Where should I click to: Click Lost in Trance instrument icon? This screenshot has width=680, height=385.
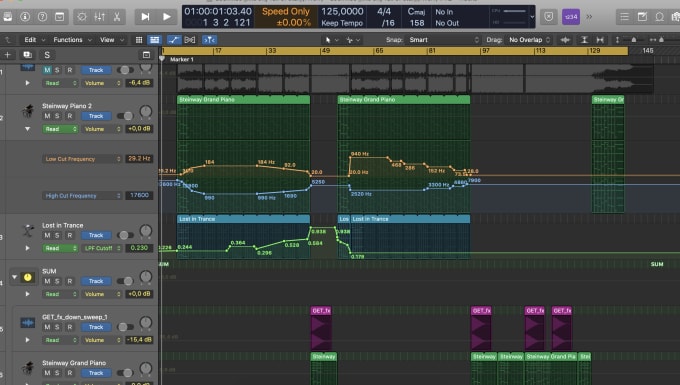[x=28, y=230]
